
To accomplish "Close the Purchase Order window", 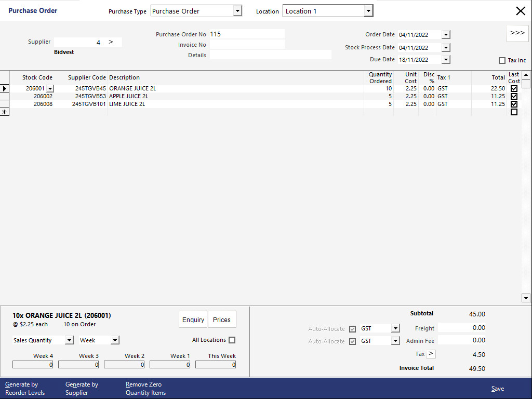I will point(521,10).
